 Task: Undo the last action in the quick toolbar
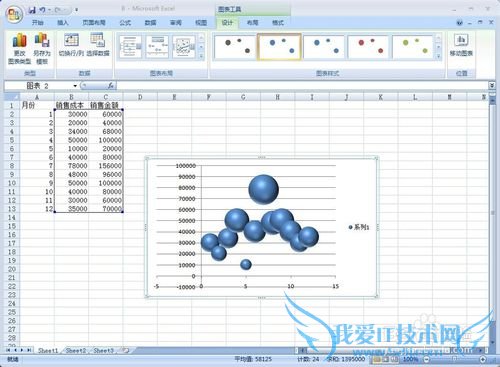coord(43,10)
